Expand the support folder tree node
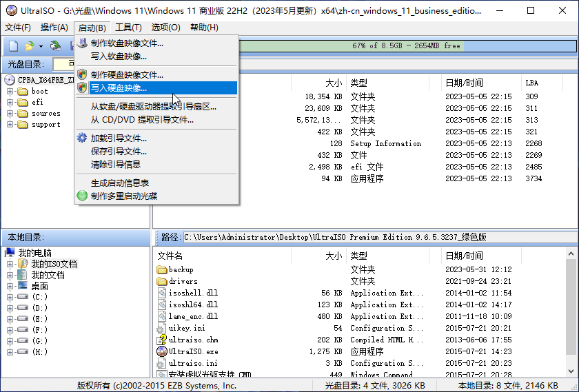This screenshot has width=579, height=392. tap(10, 125)
